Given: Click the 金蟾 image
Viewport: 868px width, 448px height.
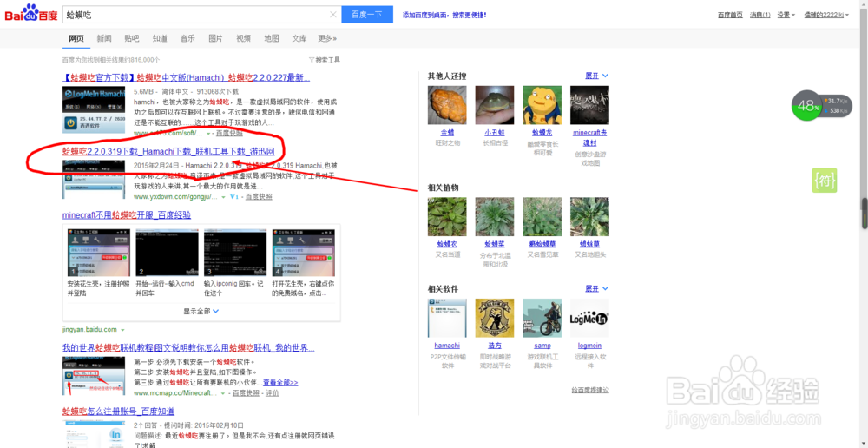Looking at the screenshot, I should (447, 105).
